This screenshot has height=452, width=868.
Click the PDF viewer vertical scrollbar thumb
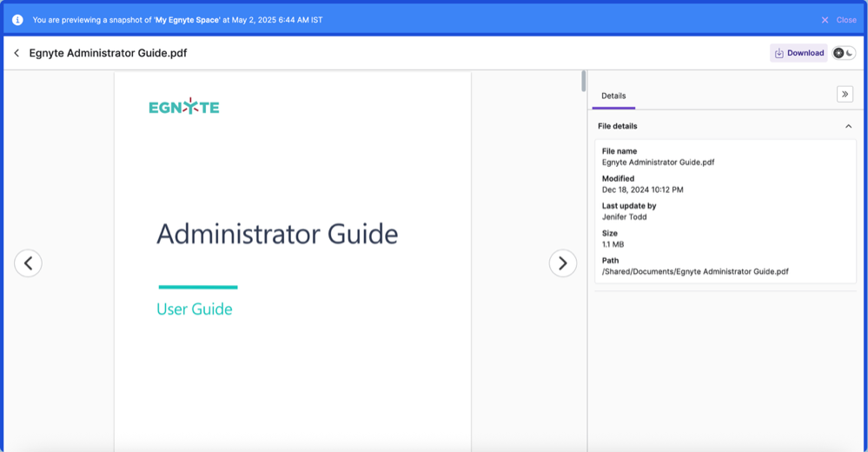point(584,82)
